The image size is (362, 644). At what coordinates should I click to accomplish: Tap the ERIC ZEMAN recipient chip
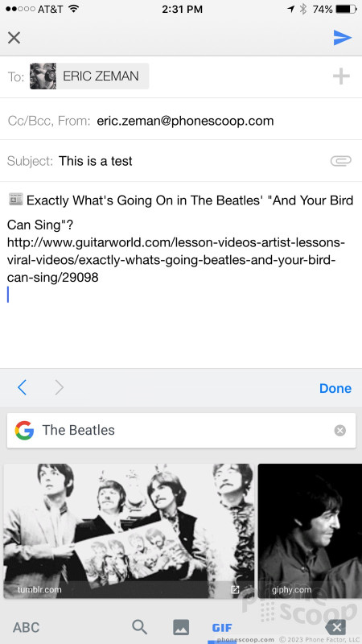tap(89, 76)
